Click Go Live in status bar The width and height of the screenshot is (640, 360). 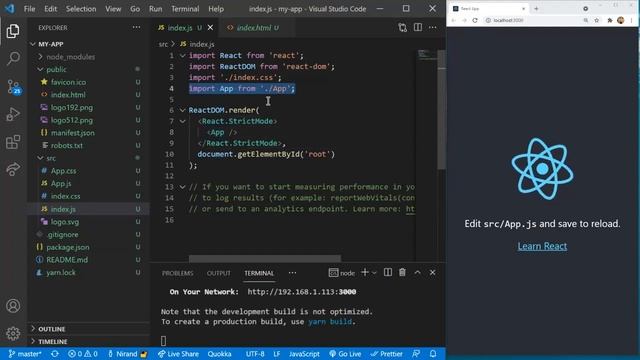(345, 354)
